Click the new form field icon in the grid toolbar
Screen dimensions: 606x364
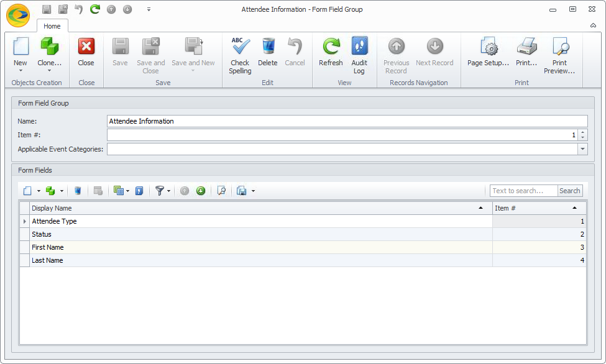click(27, 191)
